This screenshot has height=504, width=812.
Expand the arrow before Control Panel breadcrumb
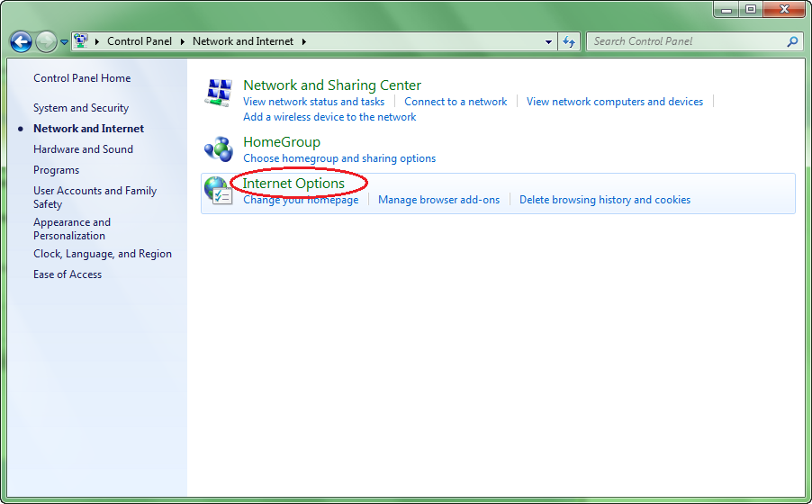97,41
